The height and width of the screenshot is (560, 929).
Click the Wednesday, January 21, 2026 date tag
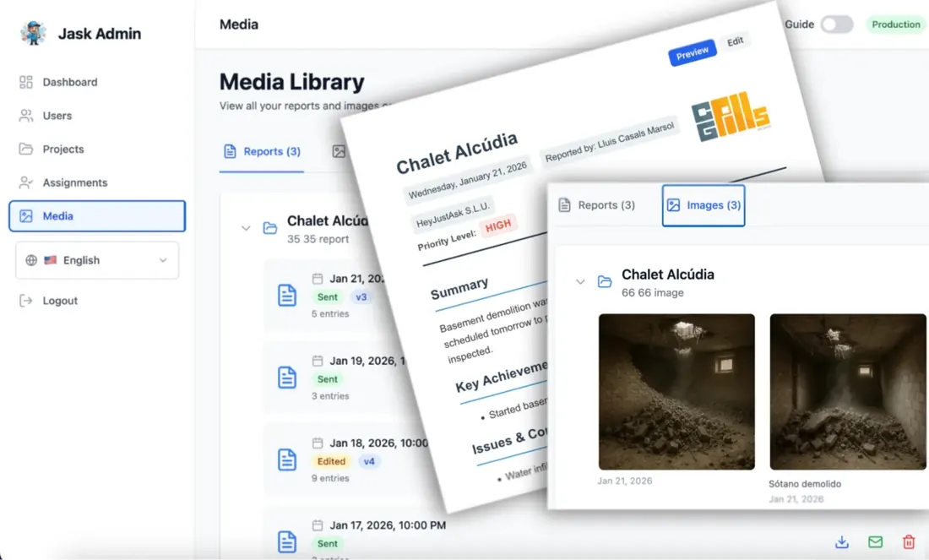pyautogui.click(x=468, y=180)
